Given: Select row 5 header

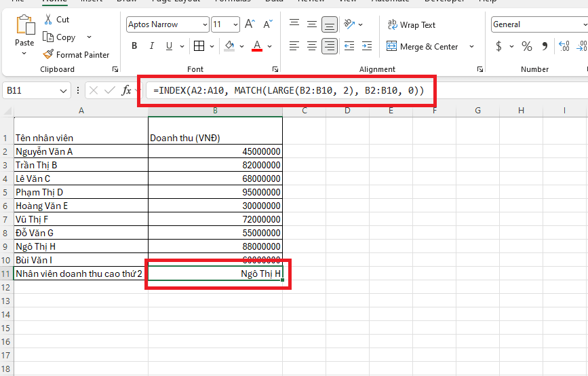Looking at the screenshot, I should 5,193.
